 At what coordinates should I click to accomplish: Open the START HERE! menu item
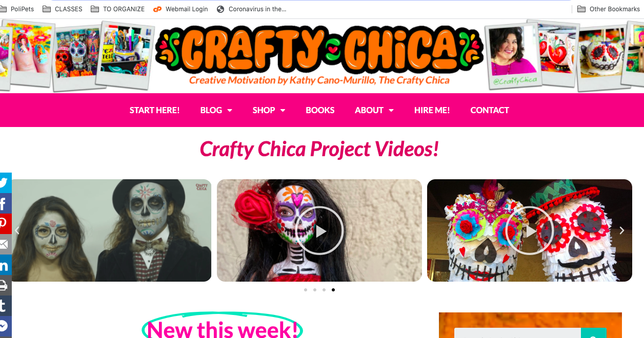pos(154,110)
